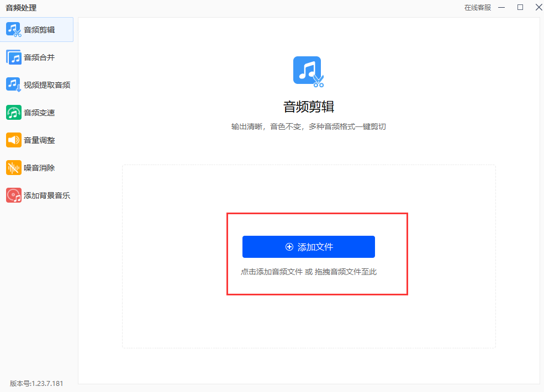Screen dimensions: 544x392
Task: Open 在线客服 online support link
Action: tap(478, 8)
